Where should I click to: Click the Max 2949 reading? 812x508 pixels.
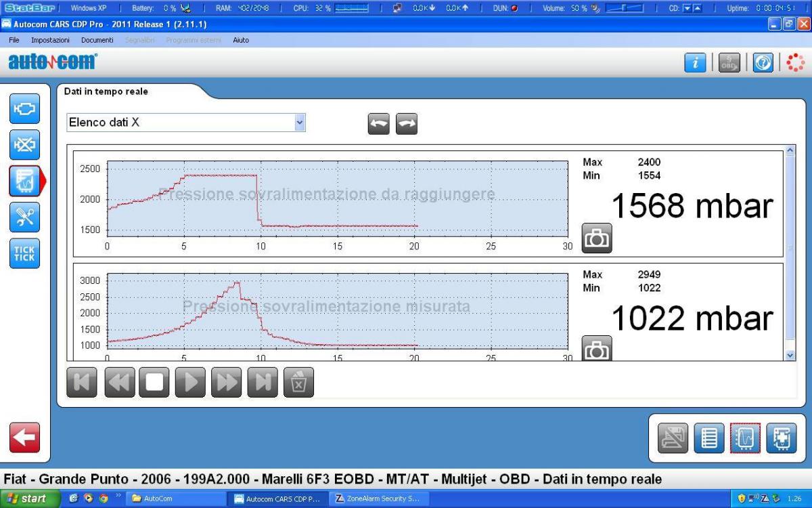point(621,275)
